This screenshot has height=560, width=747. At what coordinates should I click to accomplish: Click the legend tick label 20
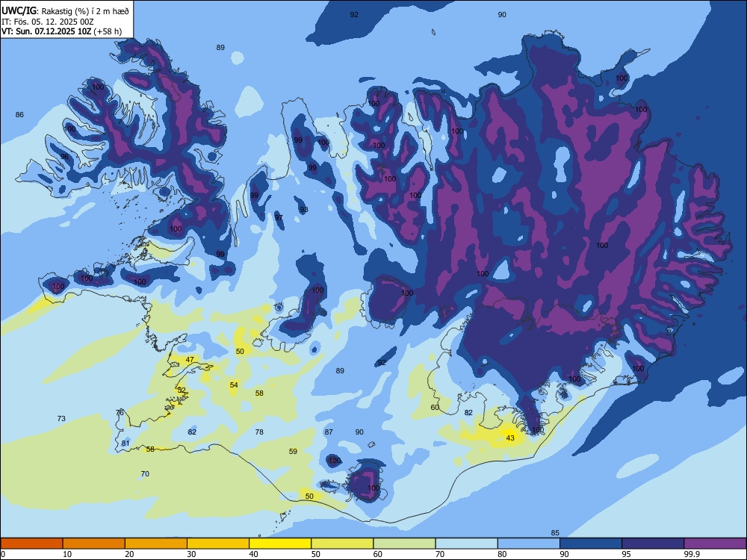(x=129, y=554)
